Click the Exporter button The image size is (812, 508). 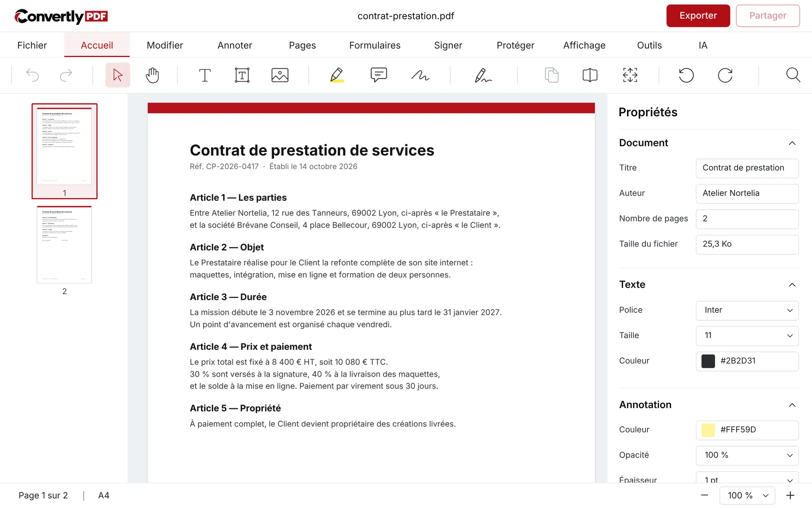click(698, 16)
